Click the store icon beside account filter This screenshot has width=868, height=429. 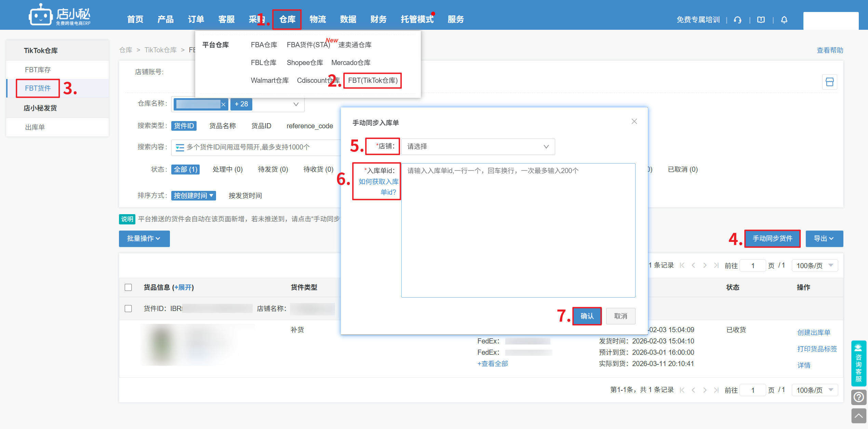829,82
